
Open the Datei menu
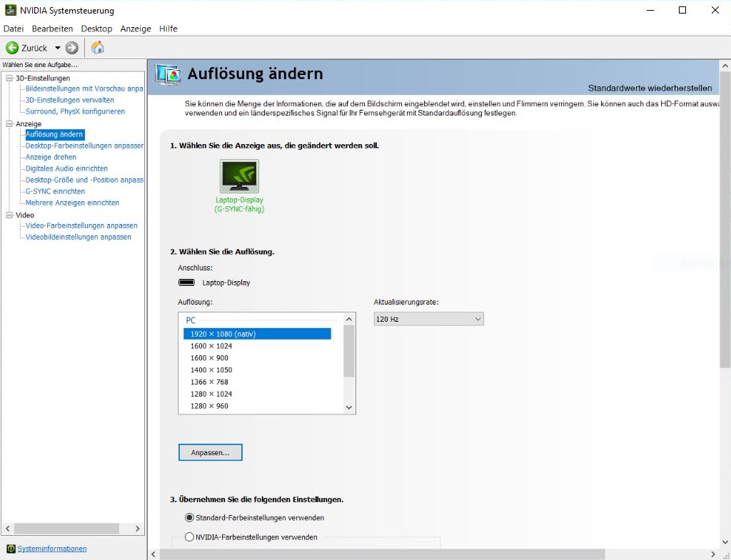pos(14,29)
